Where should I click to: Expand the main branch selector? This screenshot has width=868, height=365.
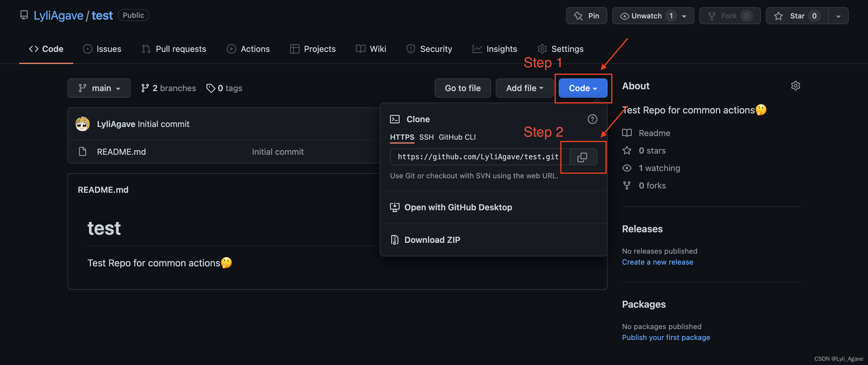click(99, 88)
